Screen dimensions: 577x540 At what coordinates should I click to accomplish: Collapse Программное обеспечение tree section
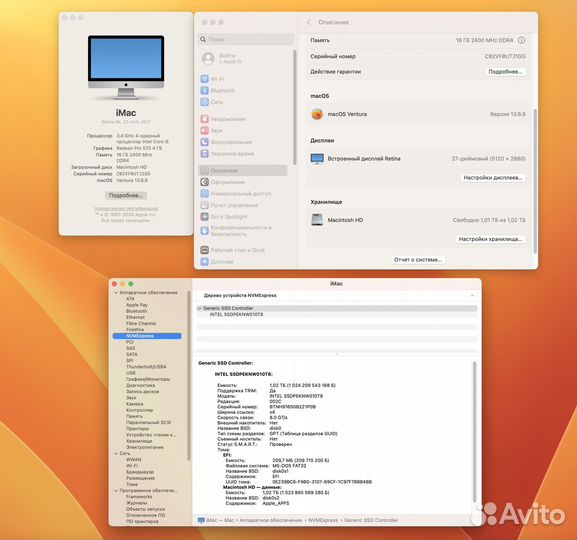pos(116,491)
